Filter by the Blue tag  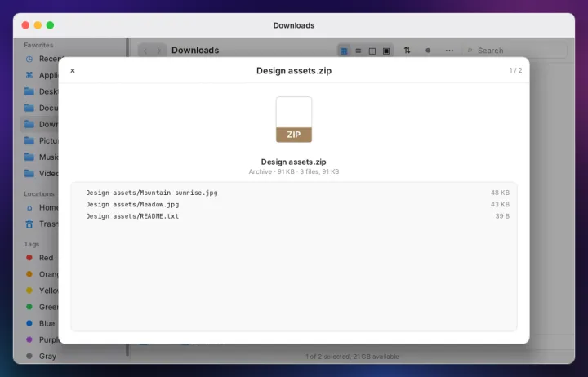pos(41,323)
